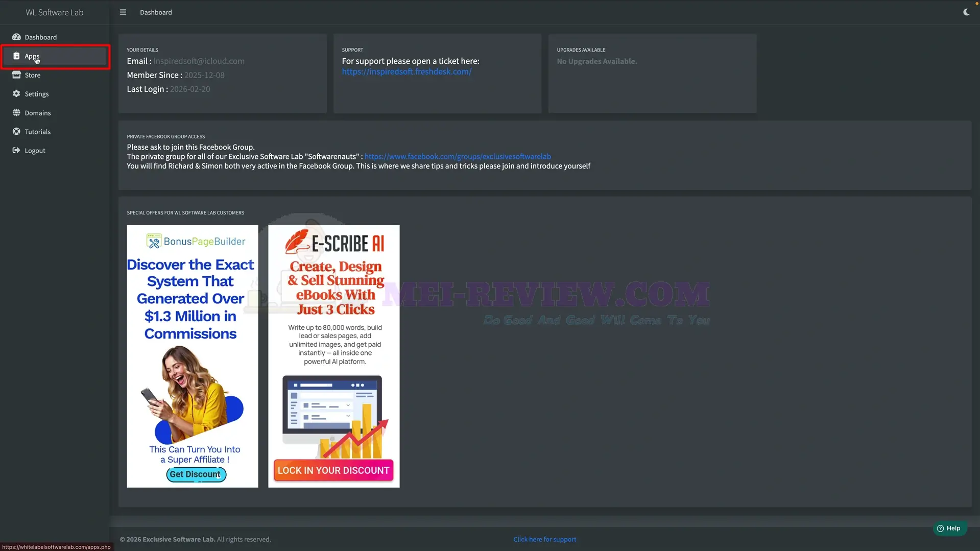This screenshot has height=551, width=980.
Task: Open the inspiredsoft.freshdesk.com support link
Action: 407,71
